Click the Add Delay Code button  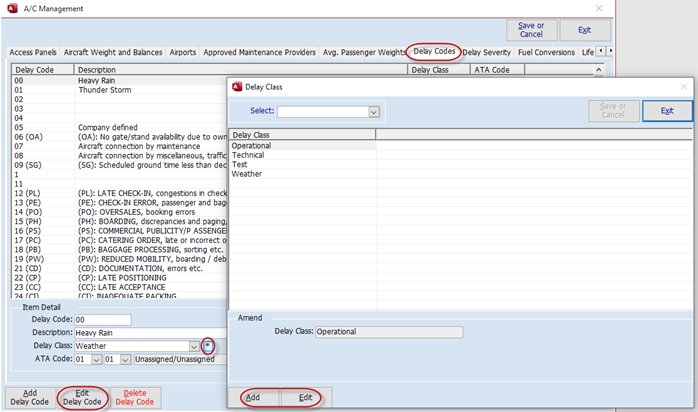(x=28, y=396)
